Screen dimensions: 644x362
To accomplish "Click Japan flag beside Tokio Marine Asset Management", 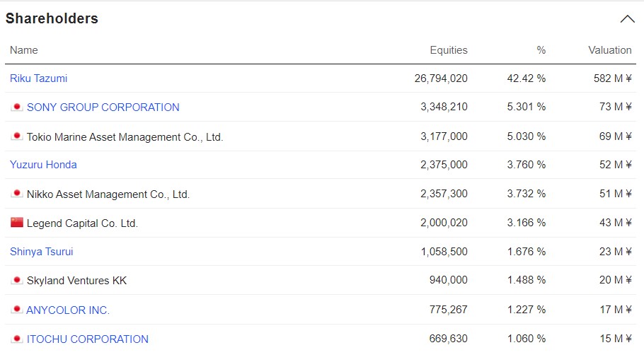I will coord(17,136).
